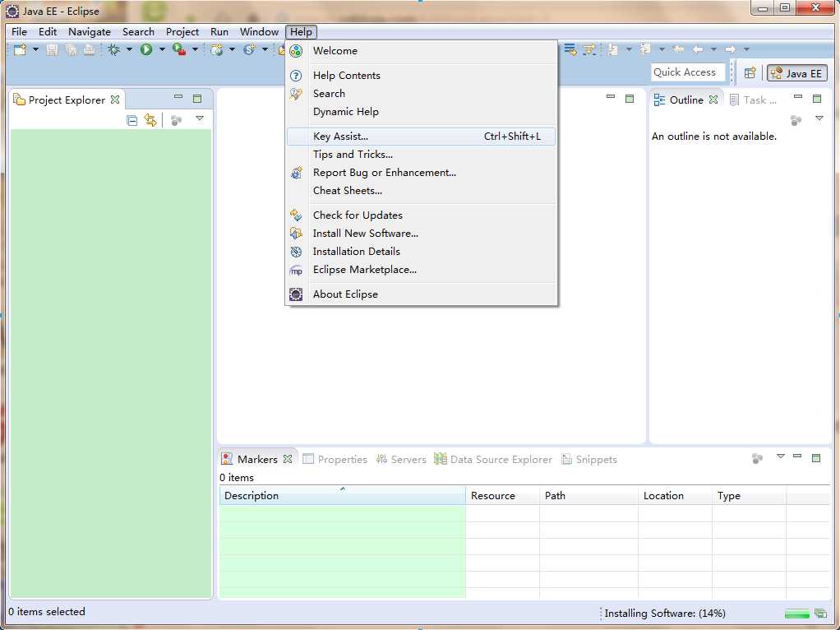Image resolution: width=840 pixels, height=630 pixels.
Task: Open the Outline view menu triangle
Action: point(819,118)
